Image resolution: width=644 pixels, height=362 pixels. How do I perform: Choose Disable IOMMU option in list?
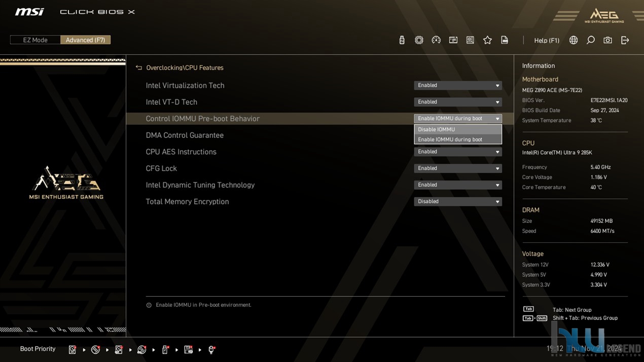(x=457, y=129)
